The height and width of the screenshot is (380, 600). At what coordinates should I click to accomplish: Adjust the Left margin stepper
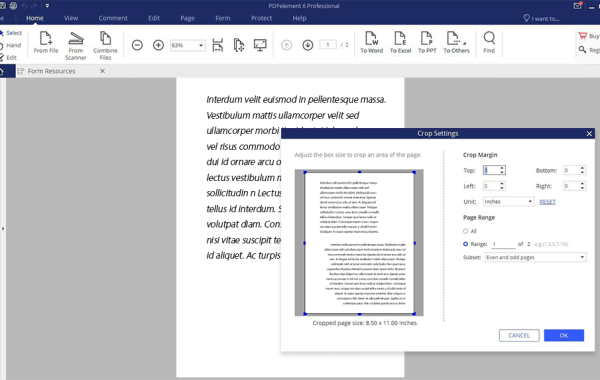coord(502,186)
